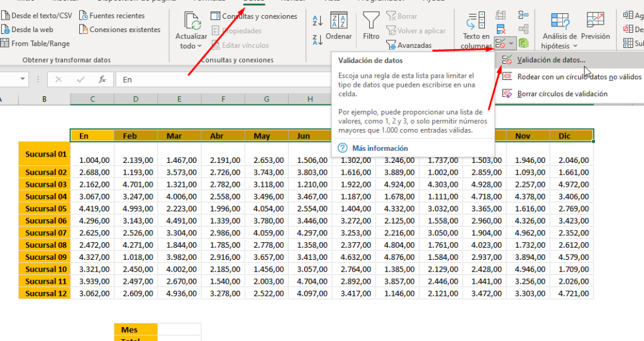The width and height of the screenshot is (644, 341).
Task: Select the column H header
Action: click(310, 99)
